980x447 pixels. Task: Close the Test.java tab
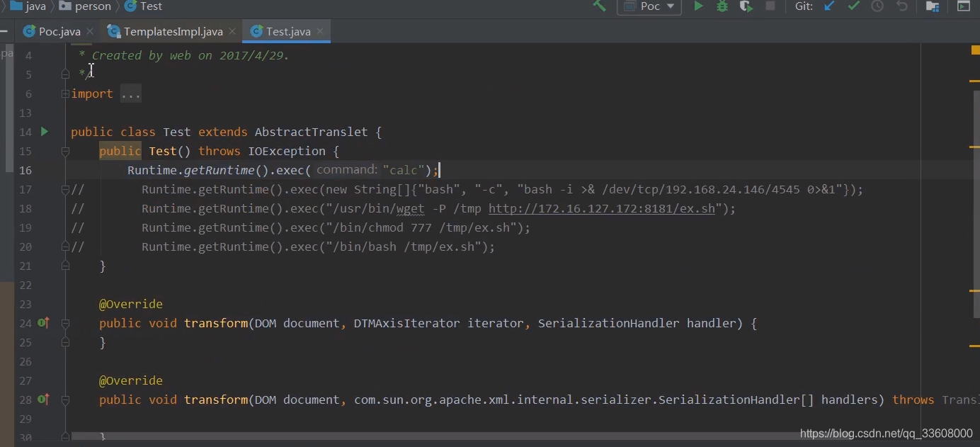(x=320, y=31)
